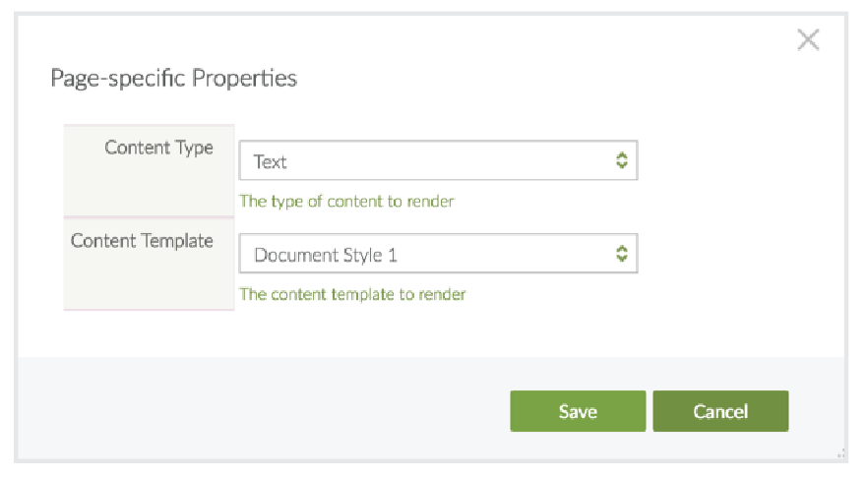The width and height of the screenshot is (868, 478).
Task: Click the Content Template up-down arrows
Action: point(621,255)
